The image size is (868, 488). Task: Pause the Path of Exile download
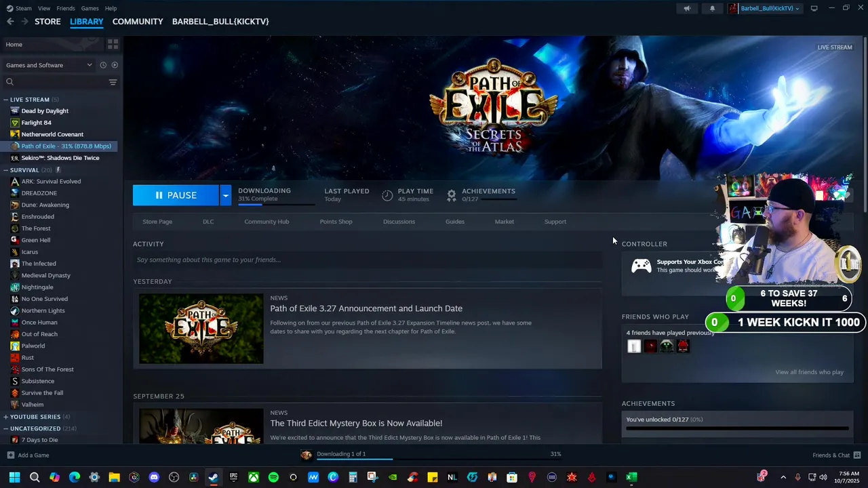click(x=176, y=195)
